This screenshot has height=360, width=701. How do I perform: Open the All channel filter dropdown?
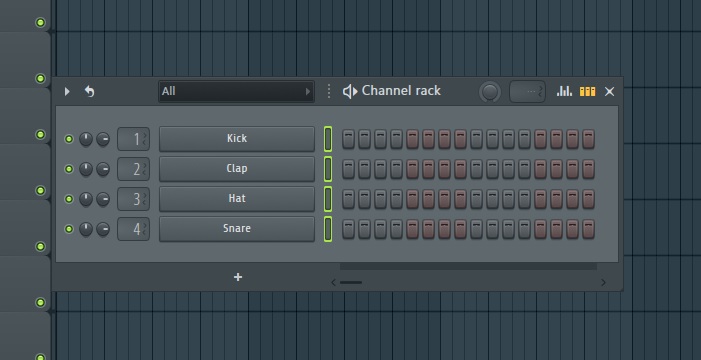click(236, 92)
